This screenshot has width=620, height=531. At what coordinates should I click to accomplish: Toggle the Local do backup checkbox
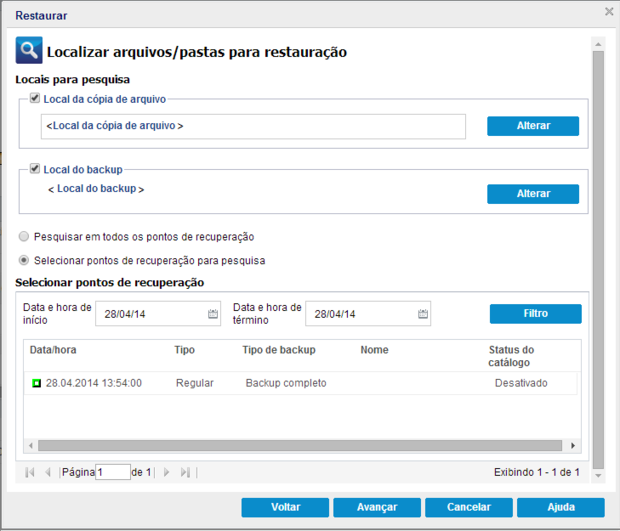(x=35, y=169)
